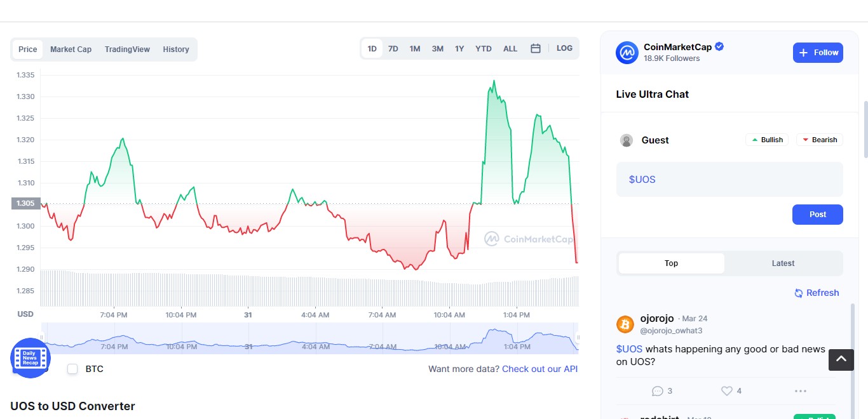Open the Check out our API link

tap(540, 369)
